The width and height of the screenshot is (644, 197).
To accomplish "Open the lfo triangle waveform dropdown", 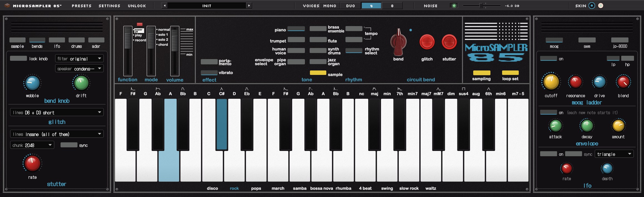I will tap(614, 154).
